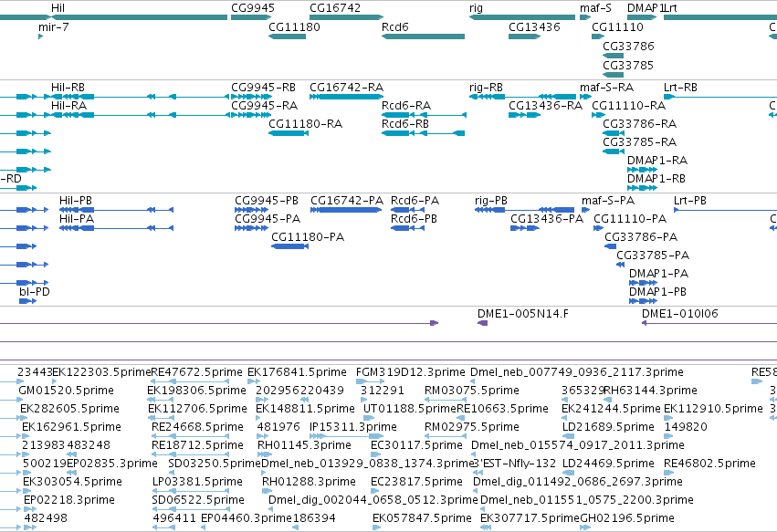The width and height of the screenshot is (777, 532).
Task: Select the Hil gene bar
Action: pyautogui.click(x=140, y=17)
